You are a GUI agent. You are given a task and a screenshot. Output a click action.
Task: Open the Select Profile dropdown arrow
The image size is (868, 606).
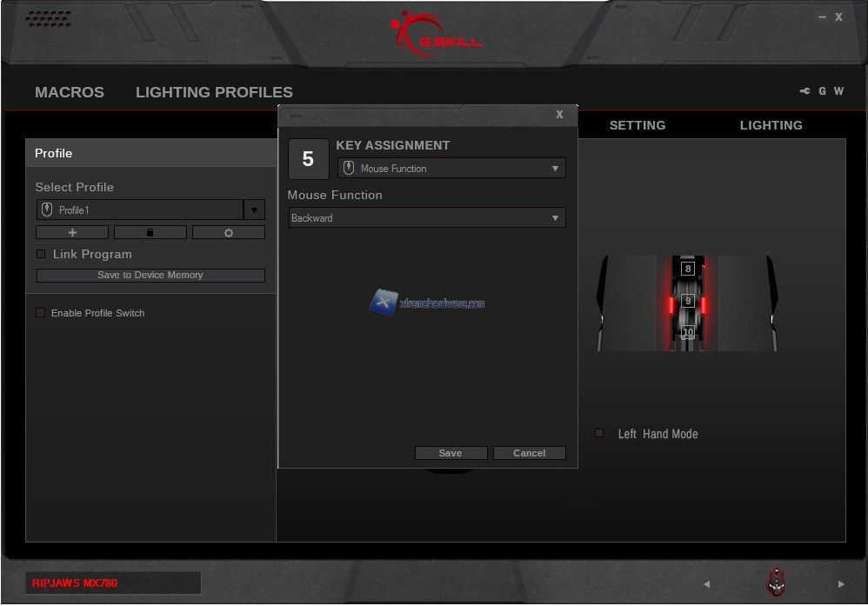click(x=254, y=210)
